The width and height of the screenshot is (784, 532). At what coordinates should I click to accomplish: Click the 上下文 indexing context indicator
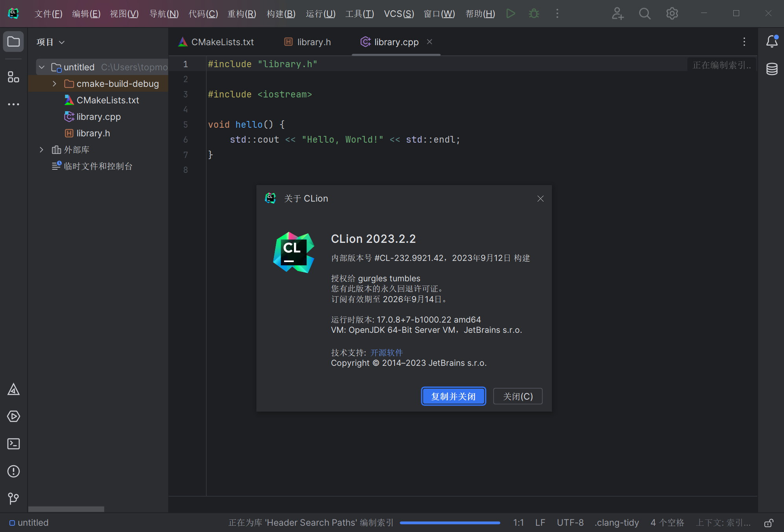(x=723, y=523)
